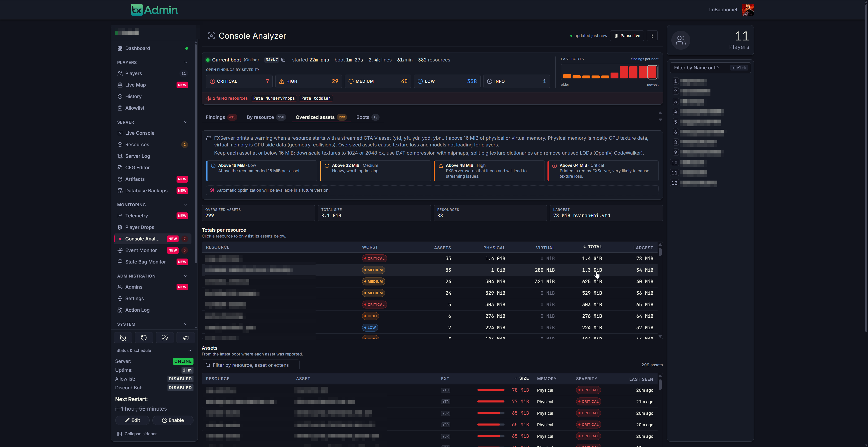This screenshot has width=868, height=447.
Task: Go to the Live Console page
Action: pyautogui.click(x=153, y=133)
